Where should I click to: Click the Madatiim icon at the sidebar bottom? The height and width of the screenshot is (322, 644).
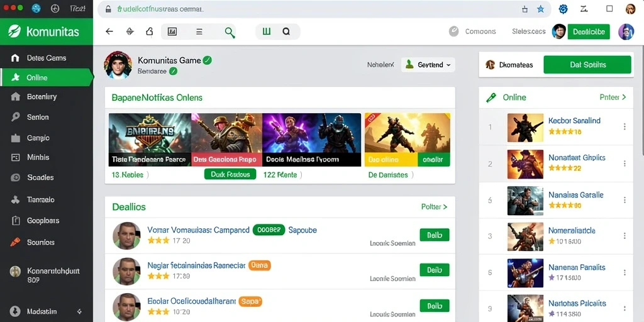15,311
